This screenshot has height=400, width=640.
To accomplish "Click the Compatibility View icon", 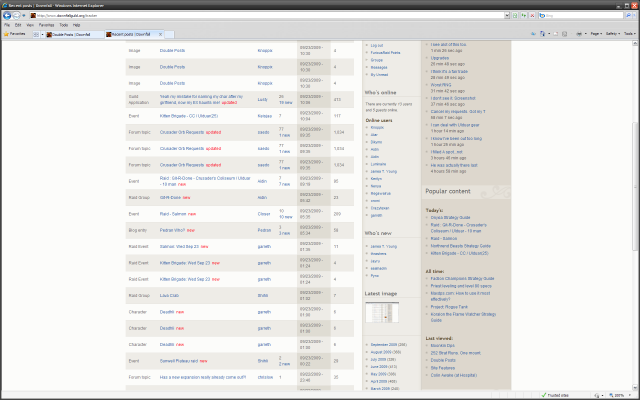I will click(515, 16).
